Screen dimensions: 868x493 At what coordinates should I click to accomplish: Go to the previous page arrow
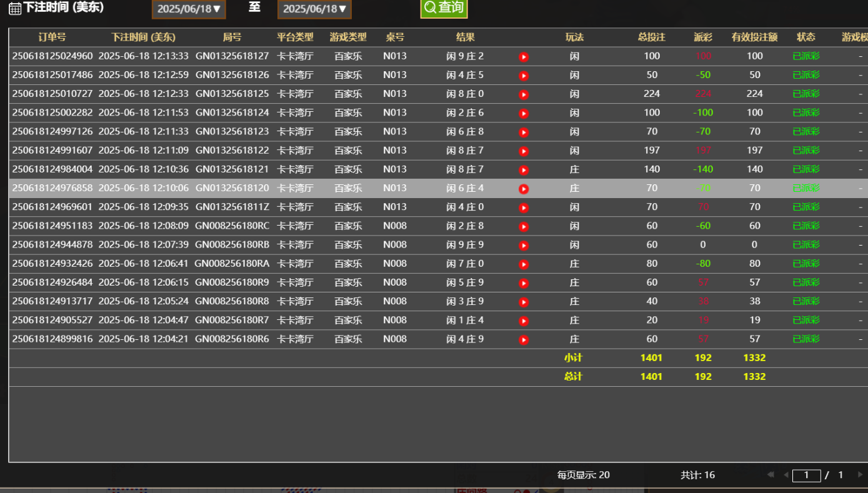(786, 475)
